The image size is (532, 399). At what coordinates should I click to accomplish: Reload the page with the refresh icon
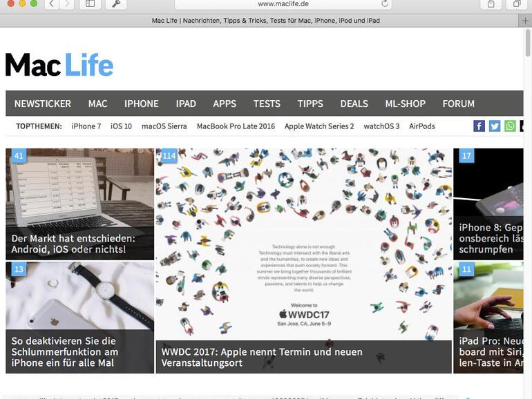point(385,3)
